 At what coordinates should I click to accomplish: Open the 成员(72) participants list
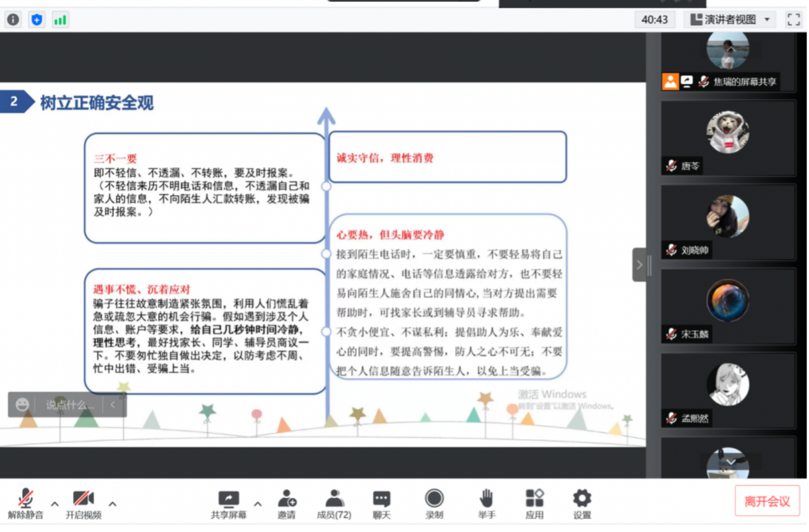pyautogui.click(x=334, y=504)
